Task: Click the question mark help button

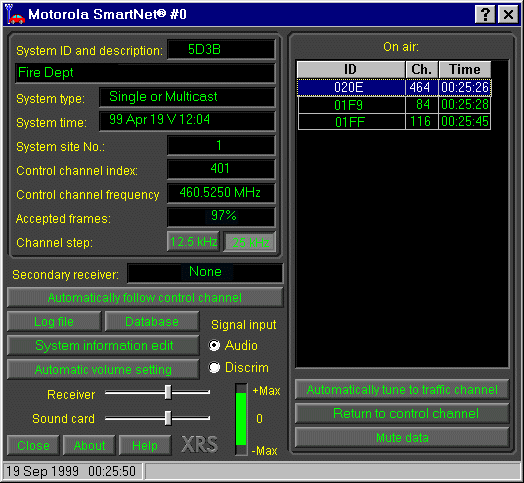Action: 485,14
